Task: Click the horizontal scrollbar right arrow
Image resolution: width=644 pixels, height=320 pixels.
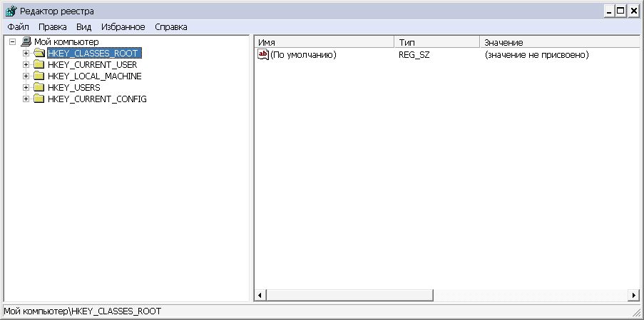Action: (634, 295)
